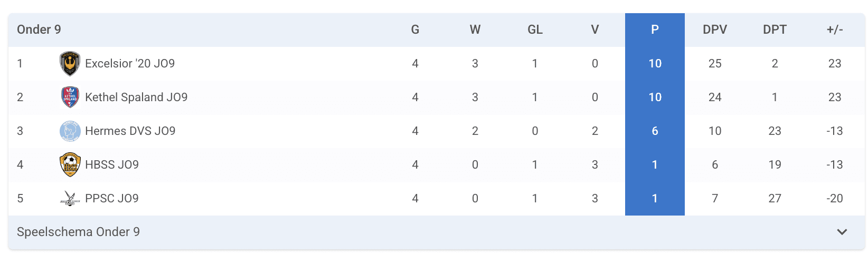Viewport: 868px width, 254px height.
Task: Click the DPT column header
Action: [x=775, y=30]
